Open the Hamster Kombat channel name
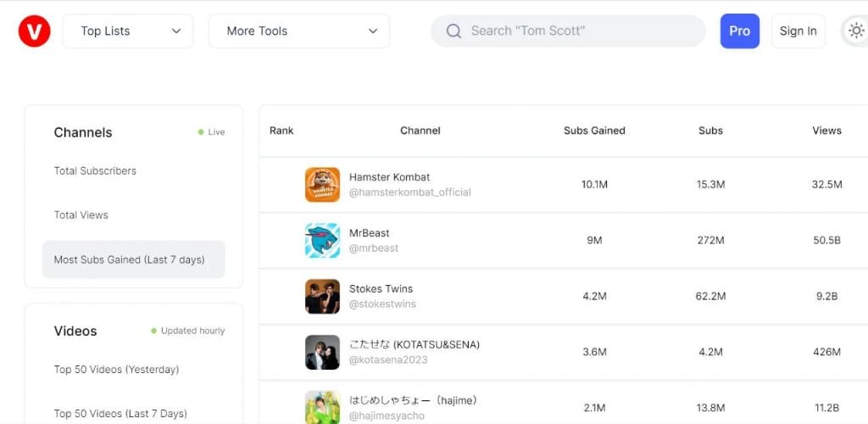This screenshot has width=868, height=424. [389, 177]
